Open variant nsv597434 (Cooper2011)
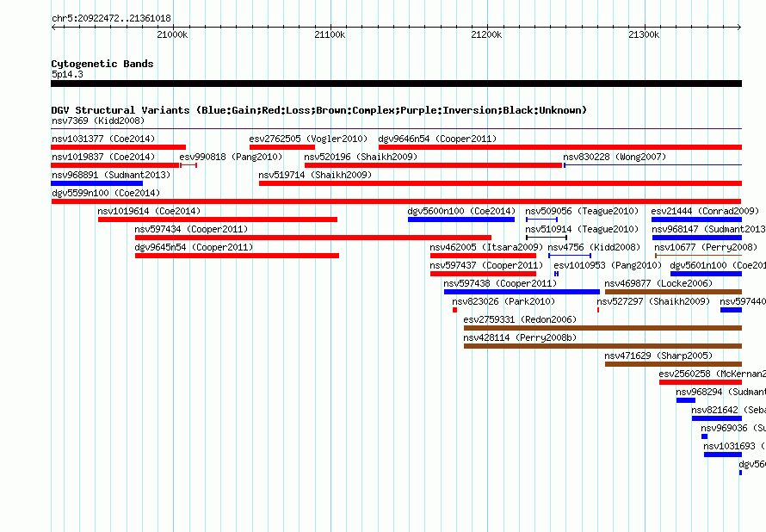Image resolution: width=766 pixels, height=532 pixels. pyautogui.click(x=191, y=229)
